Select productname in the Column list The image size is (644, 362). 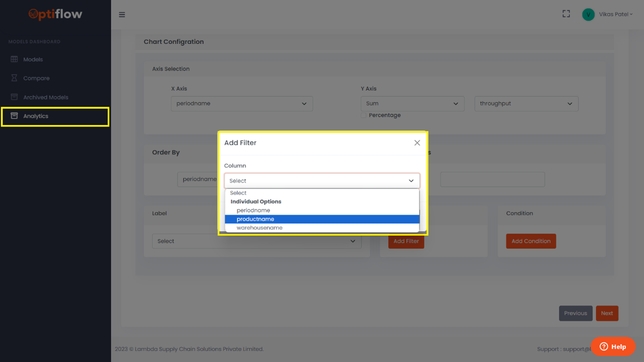pyautogui.click(x=256, y=219)
